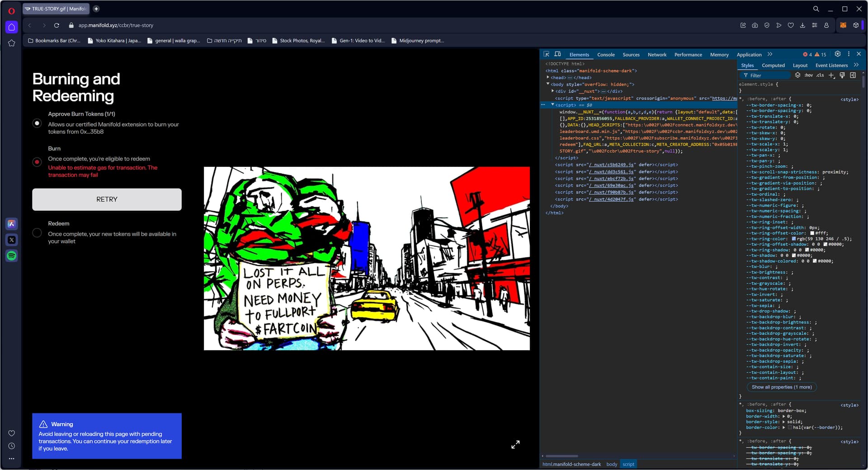Reload the current page
Screen dimensions: 868x470
coord(57,25)
